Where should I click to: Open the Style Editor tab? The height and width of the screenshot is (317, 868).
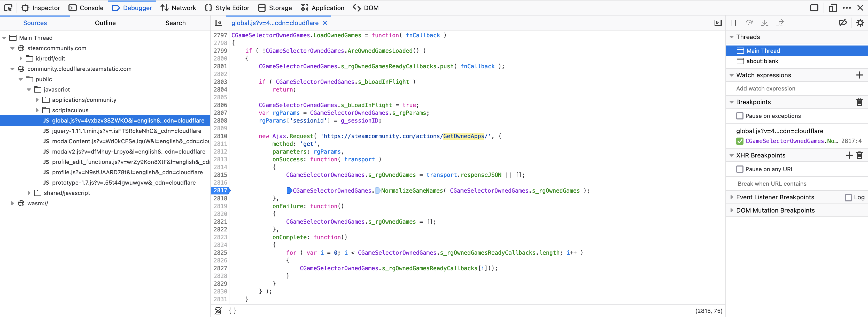click(x=227, y=8)
